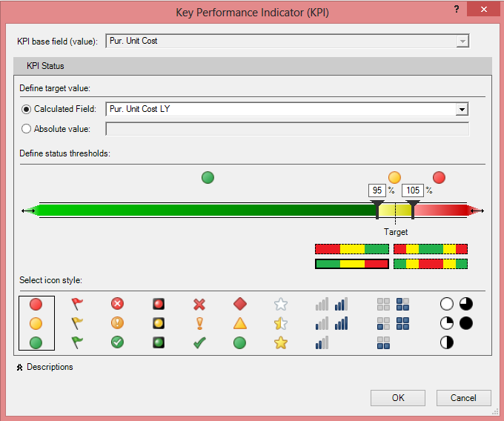
Task: Select Absolute value radio button
Action: pos(26,129)
